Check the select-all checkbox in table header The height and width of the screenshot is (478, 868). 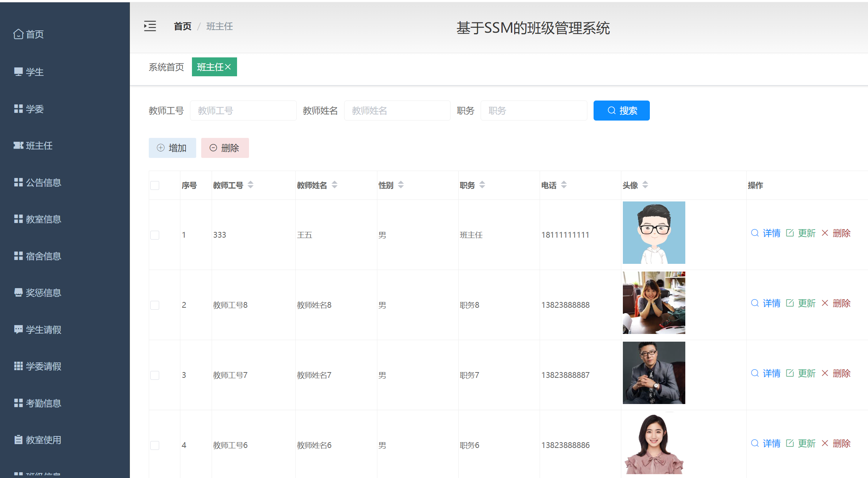tap(155, 185)
